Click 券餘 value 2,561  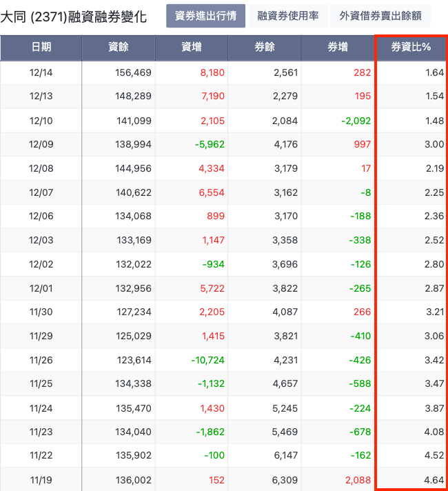[285, 72]
